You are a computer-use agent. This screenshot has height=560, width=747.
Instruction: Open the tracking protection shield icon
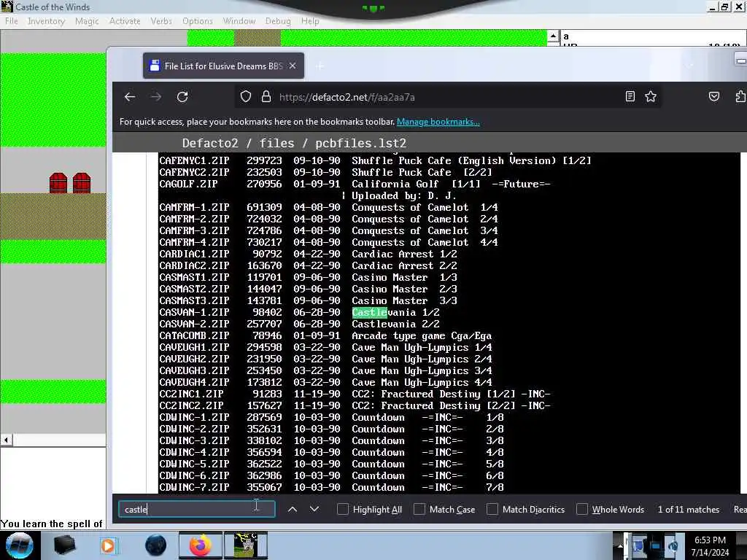[x=246, y=97]
